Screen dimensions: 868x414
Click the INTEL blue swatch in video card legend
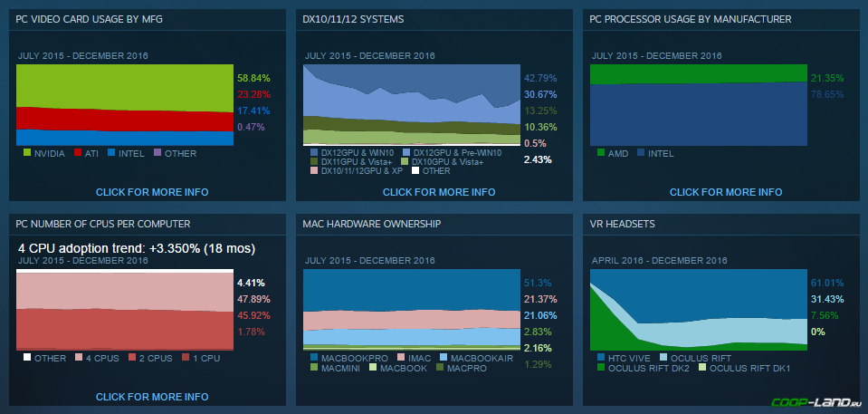(x=111, y=153)
